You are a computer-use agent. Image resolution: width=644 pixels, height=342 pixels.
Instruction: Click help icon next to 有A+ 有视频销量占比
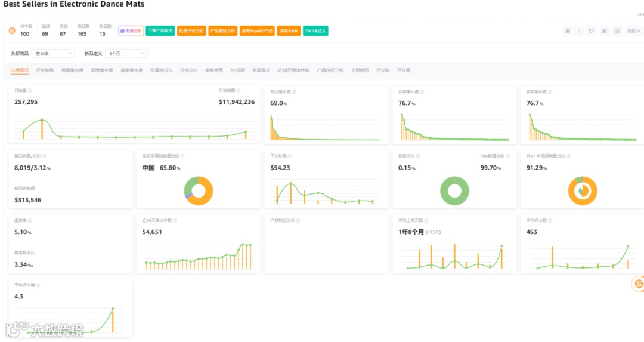coord(568,156)
